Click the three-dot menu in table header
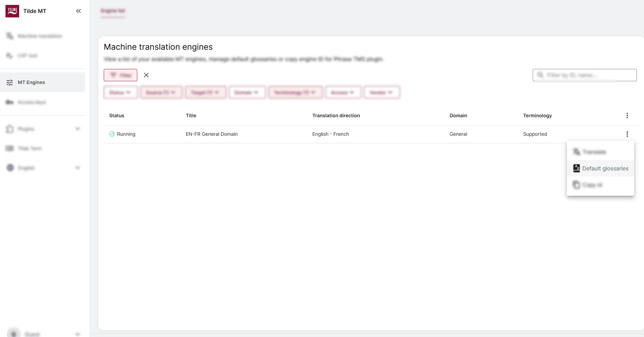 tap(627, 116)
